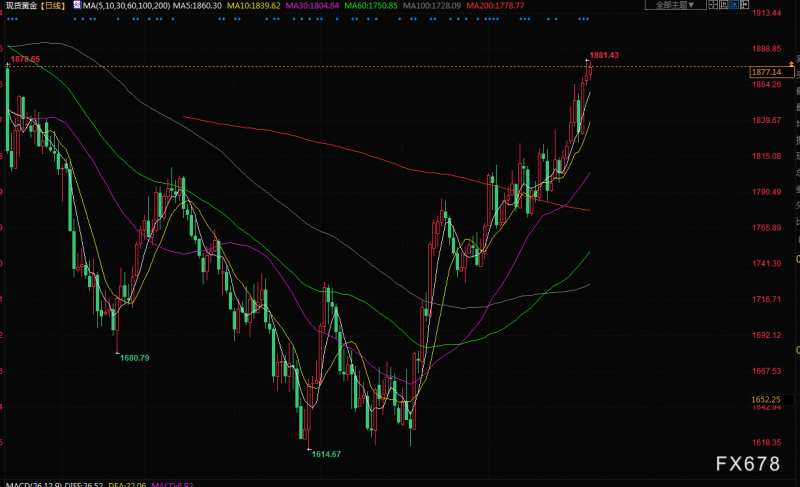Click the crosshair cursor icon at top right
The width and height of the screenshot is (800, 487).
coord(713,4)
